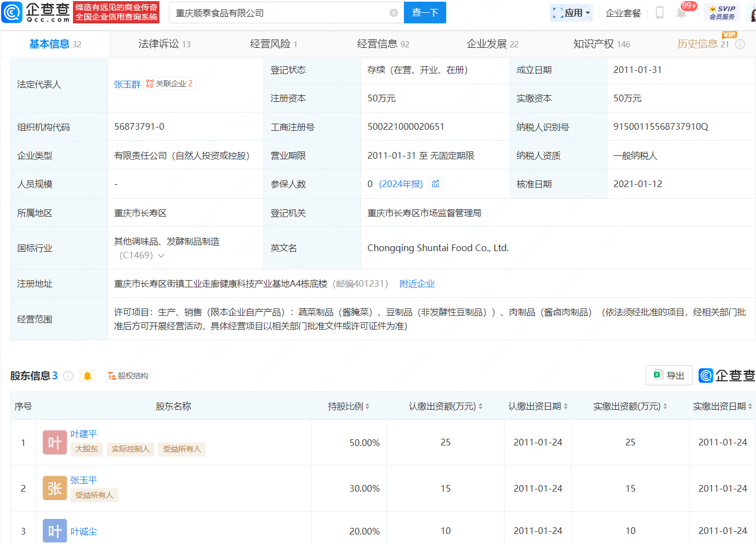Click the 受益所有人 tag on 张玉平

click(x=94, y=496)
